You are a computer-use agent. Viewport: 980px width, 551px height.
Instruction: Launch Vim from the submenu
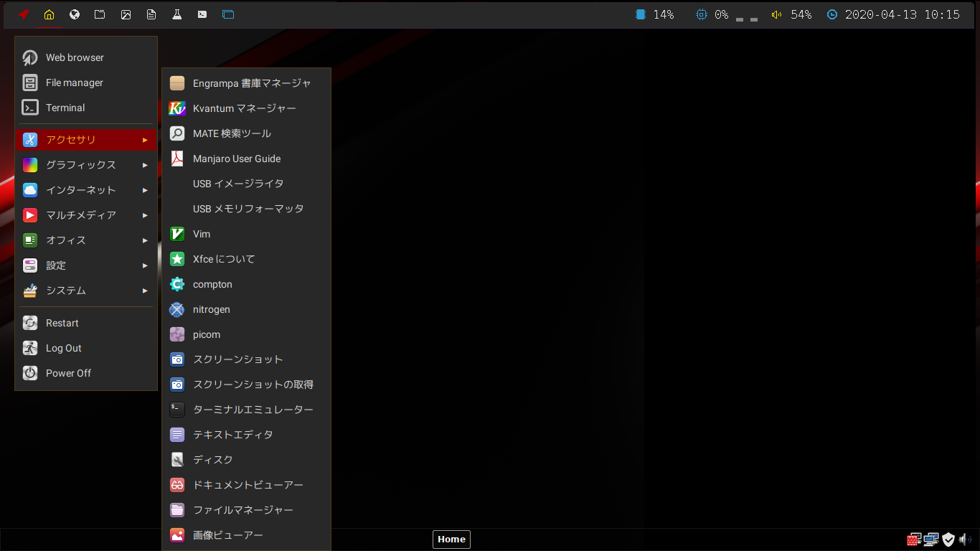point(246,234)
